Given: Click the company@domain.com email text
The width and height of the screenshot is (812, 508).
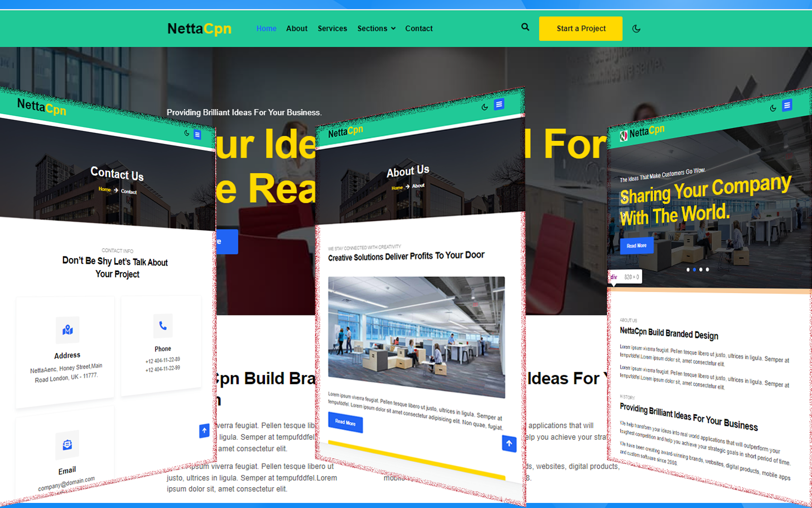Looking at the screenshot, I should (x=66, y=484).
